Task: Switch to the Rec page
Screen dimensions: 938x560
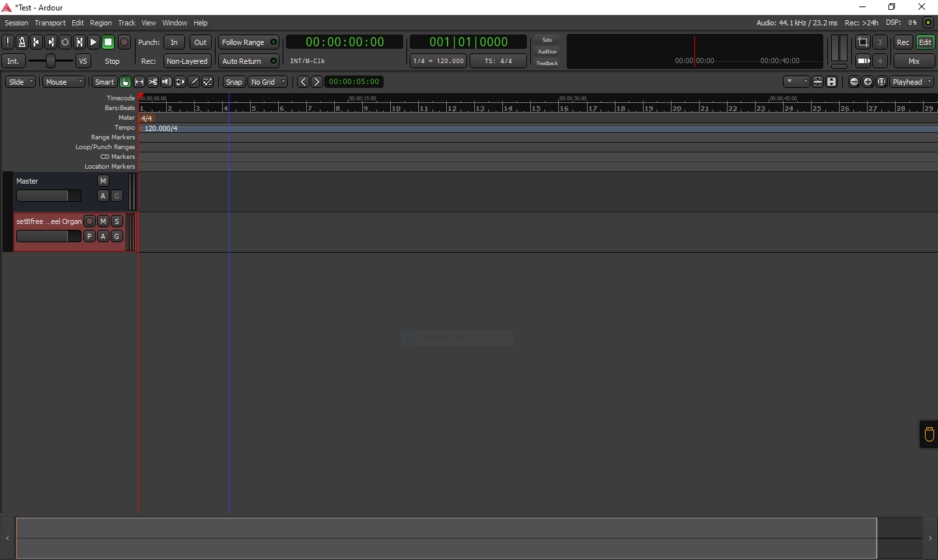Action: (x=903, y=42)
